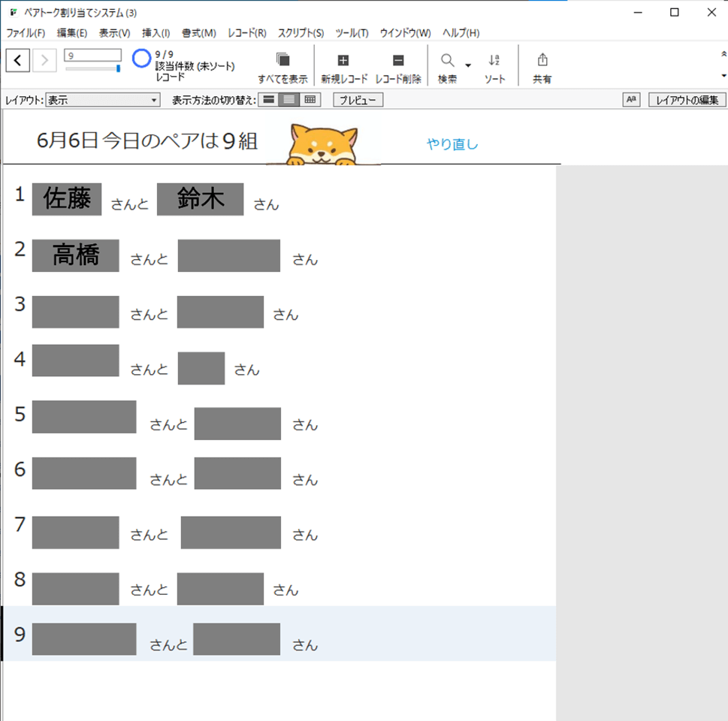This screenshot has height=721, width=728.
Task: Select the 鈴木 name field
Action: point(200,199)
